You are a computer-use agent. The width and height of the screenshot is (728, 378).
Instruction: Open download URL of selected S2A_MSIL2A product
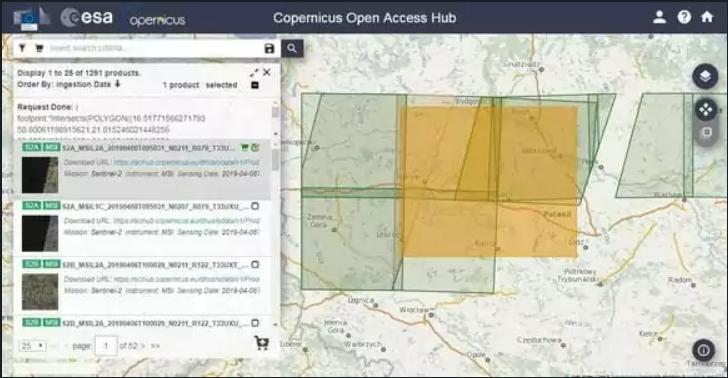pos(187,163)
